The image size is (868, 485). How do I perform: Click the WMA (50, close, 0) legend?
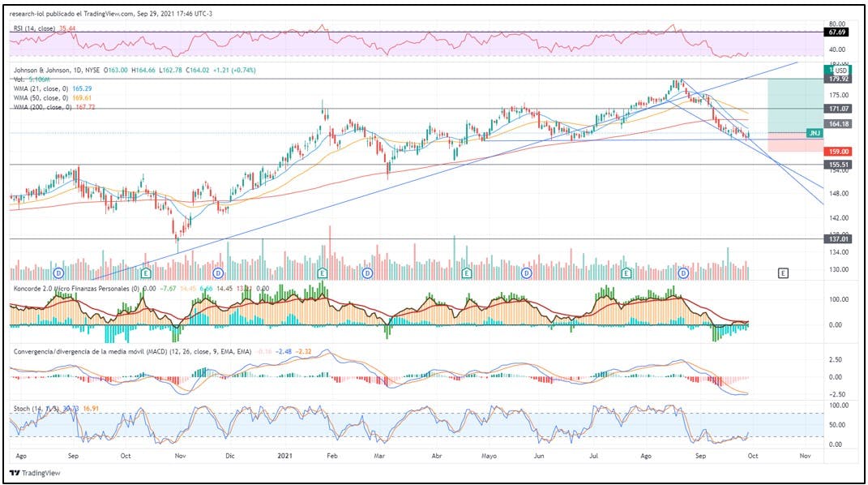(x=41, y=98)
